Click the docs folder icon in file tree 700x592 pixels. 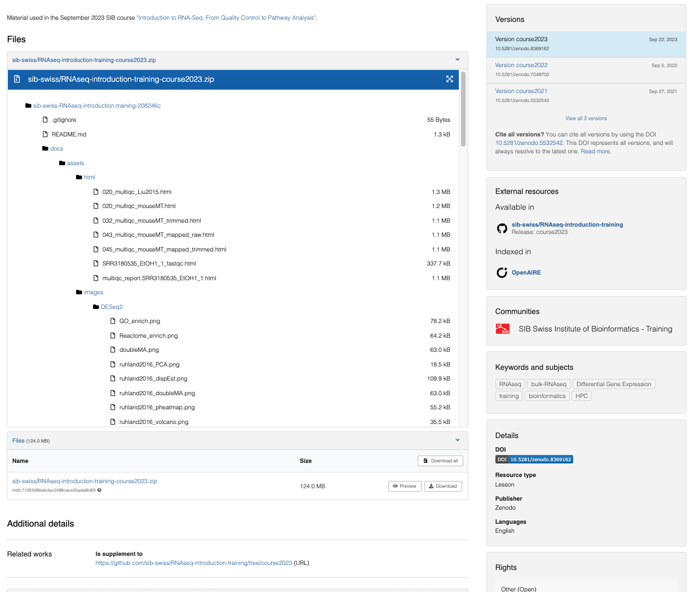pyautogui.click(x=45, y=149)
